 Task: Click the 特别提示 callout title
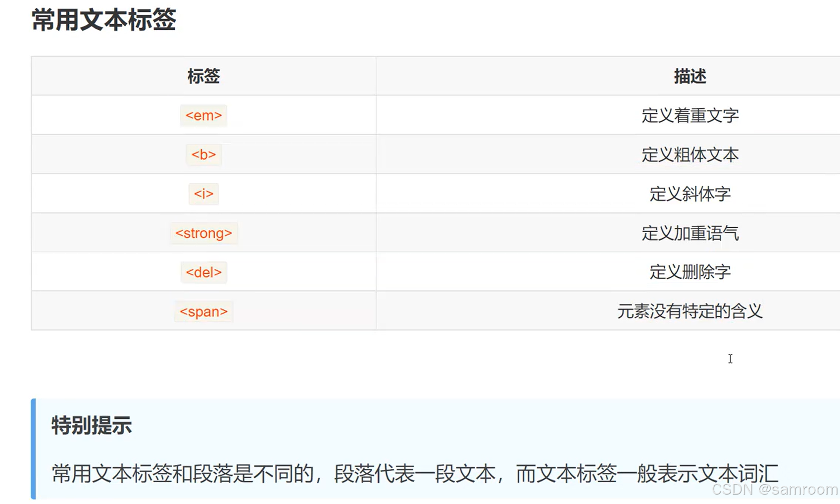coord(92,425)
